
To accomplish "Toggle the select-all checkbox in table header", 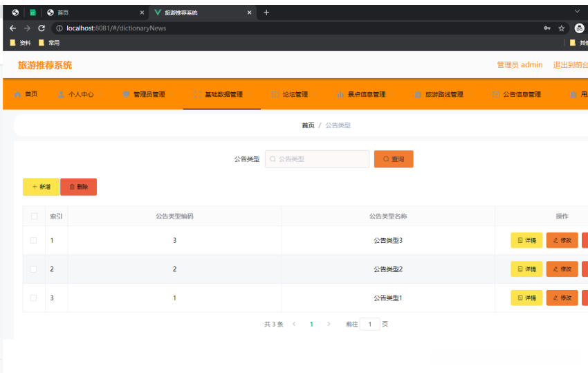I will click(34, 216).
